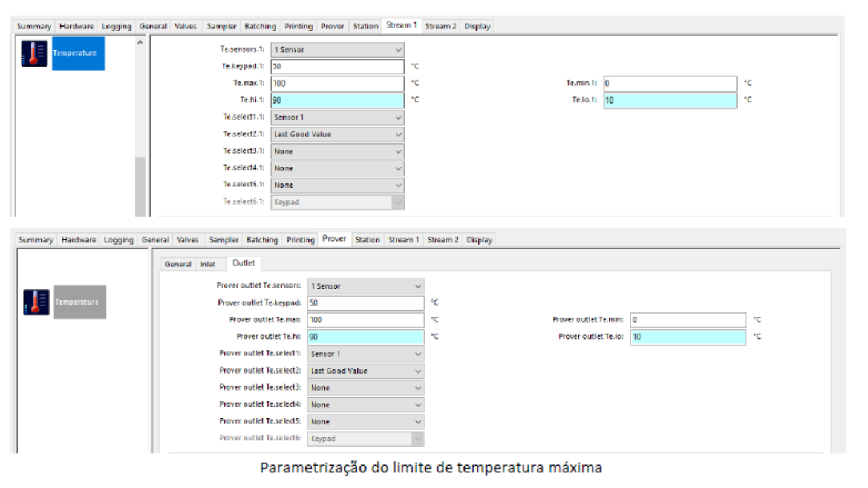This screenshot has width=868, height=488.
Task: Open the Prover Inlet sub-tab
Action: coord(207,265)
